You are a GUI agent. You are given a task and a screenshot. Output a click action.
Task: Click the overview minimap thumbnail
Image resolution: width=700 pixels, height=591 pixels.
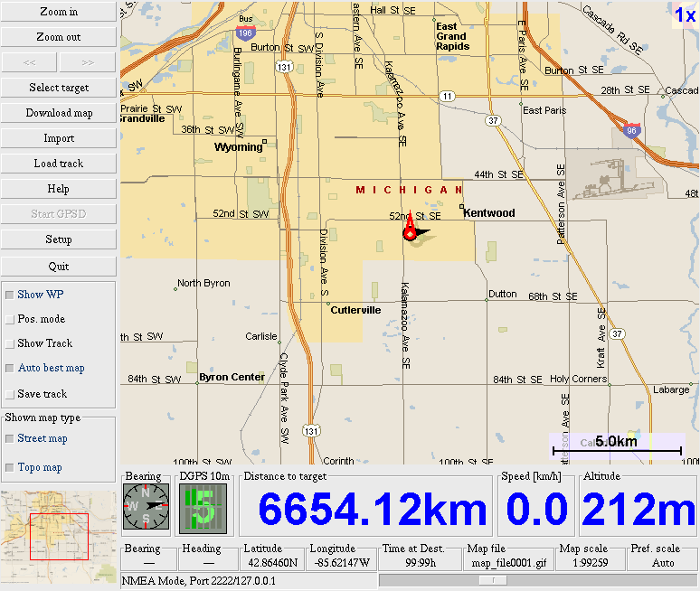59,537
